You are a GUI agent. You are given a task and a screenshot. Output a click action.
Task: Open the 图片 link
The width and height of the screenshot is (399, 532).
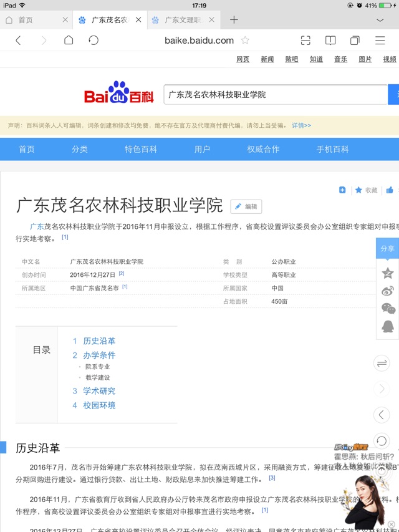[x=365, y=59]
